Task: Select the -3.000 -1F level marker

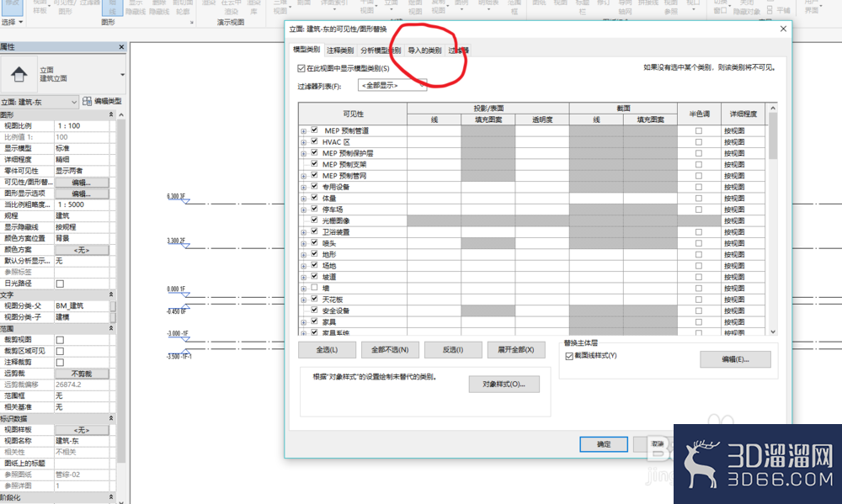Action: (x=178, y=335)
